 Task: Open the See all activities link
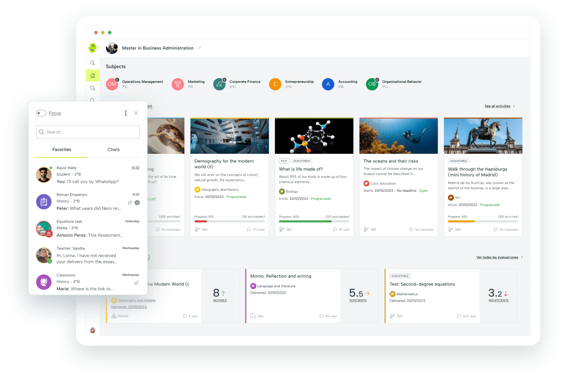coord(497,106)
